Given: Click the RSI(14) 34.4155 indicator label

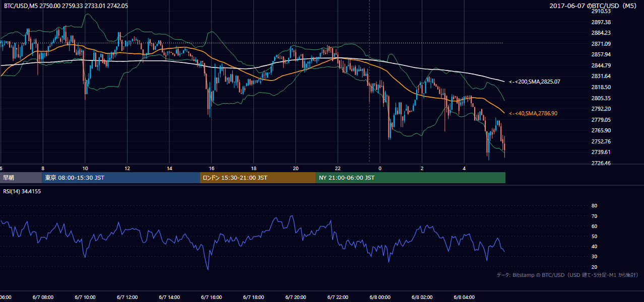Looking at the screenshot, I should [x=23, y=191].
